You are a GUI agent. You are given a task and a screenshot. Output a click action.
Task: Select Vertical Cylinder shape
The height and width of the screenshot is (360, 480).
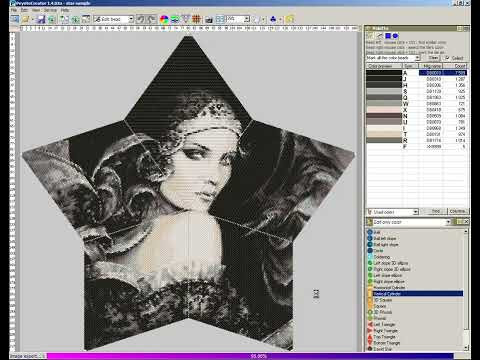[x=415, y=294]
